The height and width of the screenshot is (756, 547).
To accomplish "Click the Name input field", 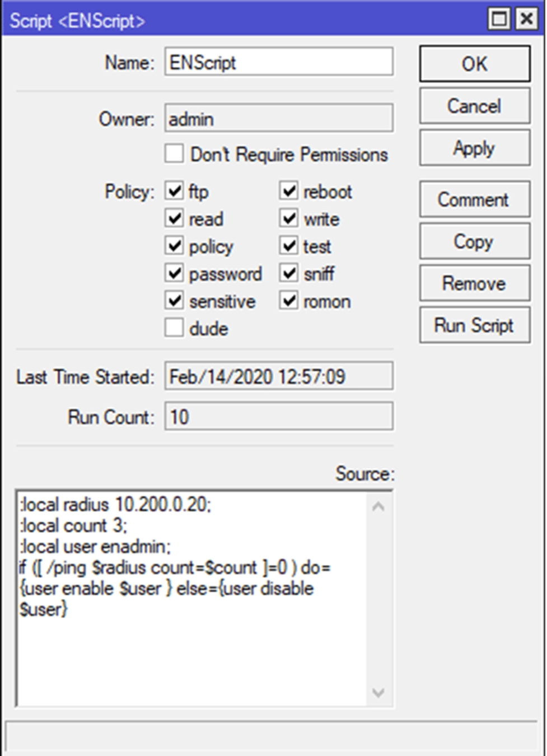I will pos(279,62).
